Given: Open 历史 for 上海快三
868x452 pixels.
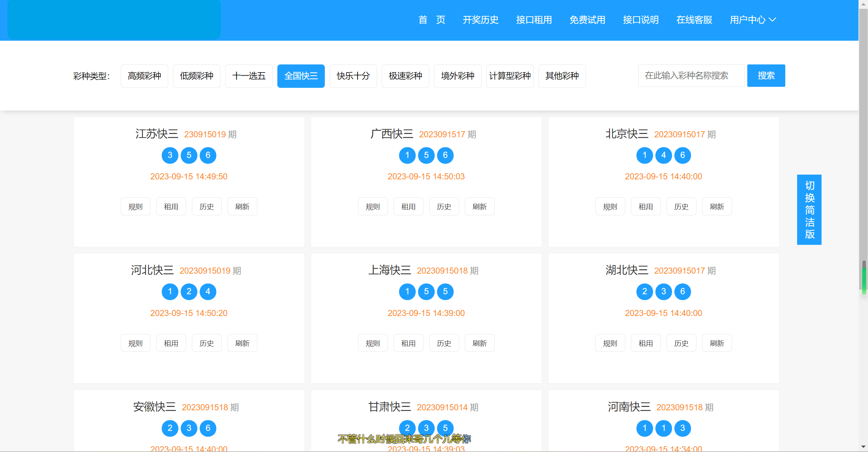Looking at the screenshot, I should click(444, 343).
